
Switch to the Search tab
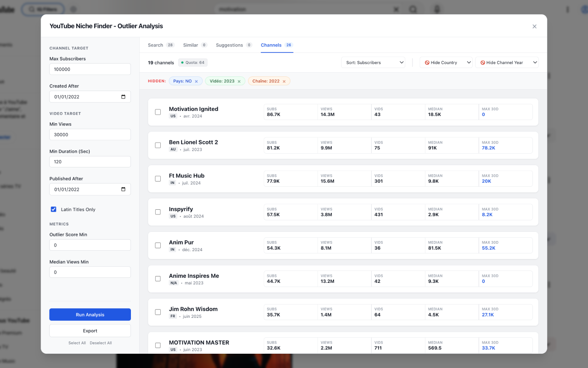pyautogui.click(x=161, y=45)
